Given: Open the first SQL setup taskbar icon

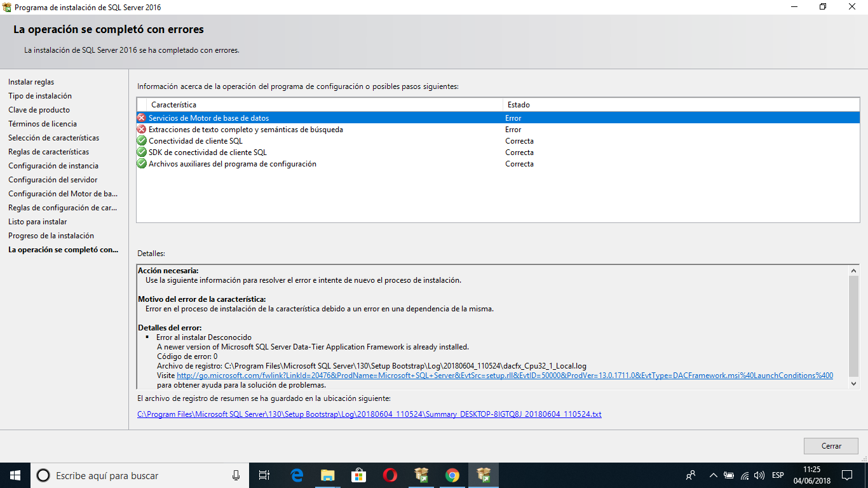Looking at the screenshot, I should 421,475.
